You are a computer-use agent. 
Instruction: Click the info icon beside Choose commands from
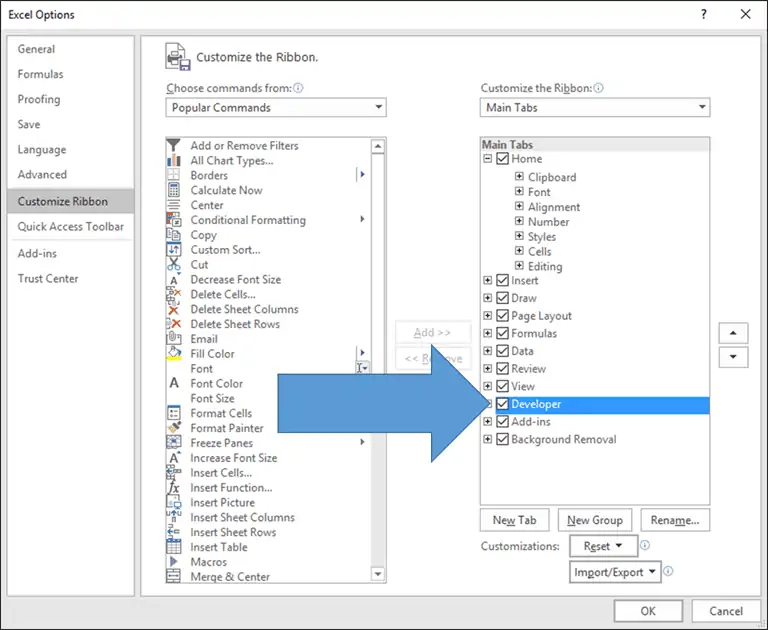pyautogui.click(x=298, y=88)
